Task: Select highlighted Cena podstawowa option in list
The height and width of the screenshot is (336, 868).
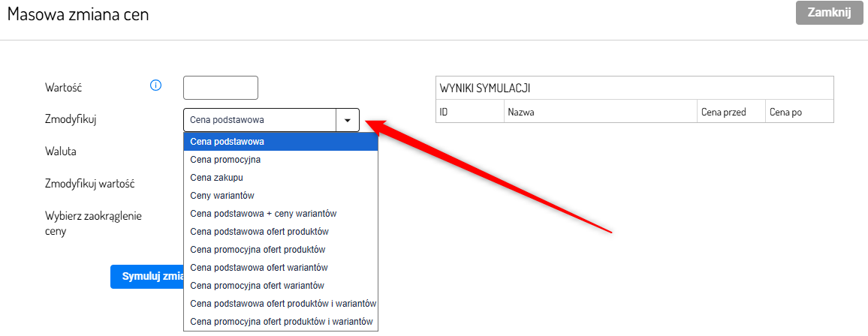Action: [280, 142]
